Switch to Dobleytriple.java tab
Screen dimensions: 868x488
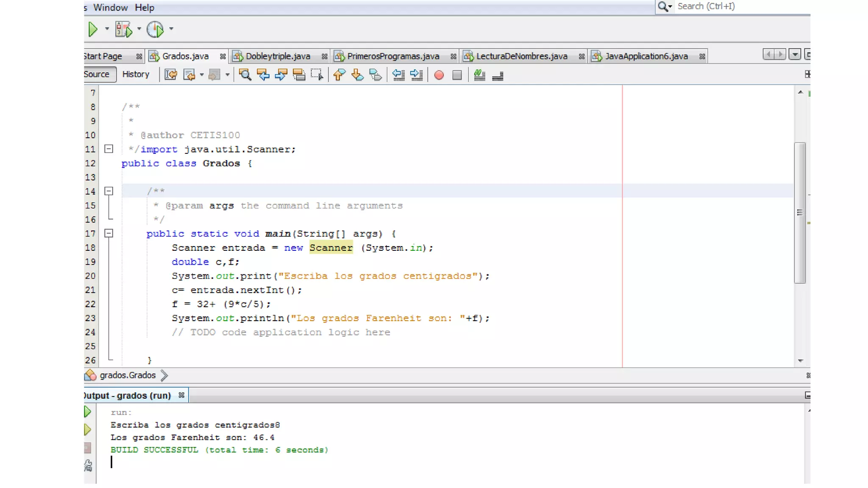(x=278, y=56)
